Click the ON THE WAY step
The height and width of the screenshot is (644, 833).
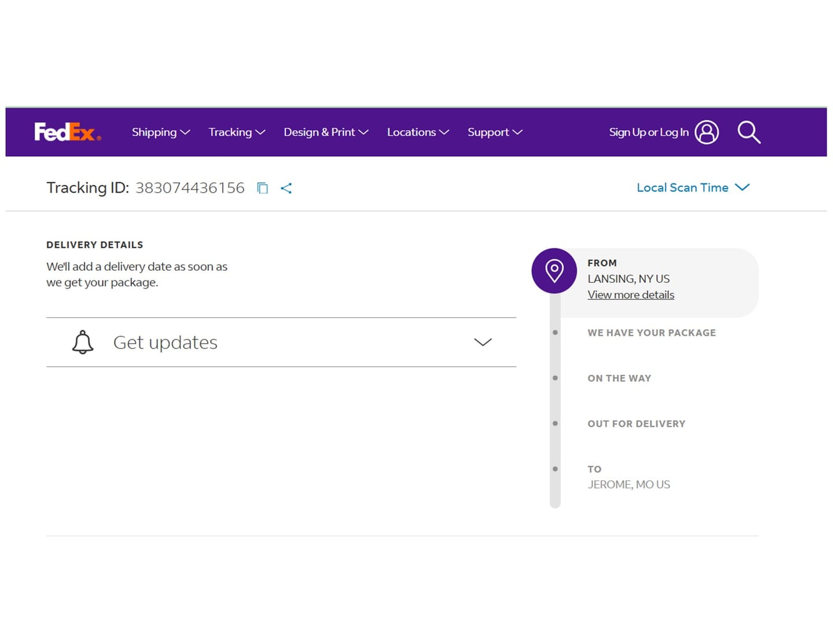[619, 378]
